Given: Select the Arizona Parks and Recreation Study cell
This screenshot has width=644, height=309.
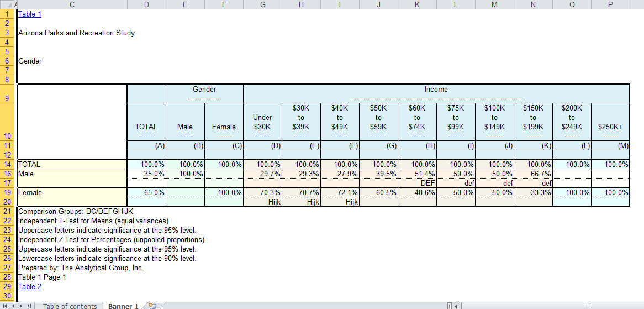Looking at the screenshot, I should pyautogui.click(x=76, y=33).
